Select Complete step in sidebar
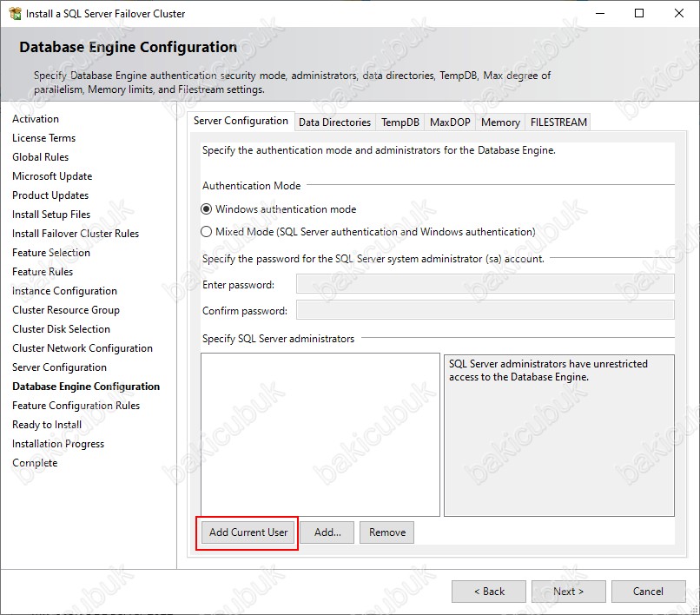The height and width of the screenshot is (615, 700). tap(35, 463)
